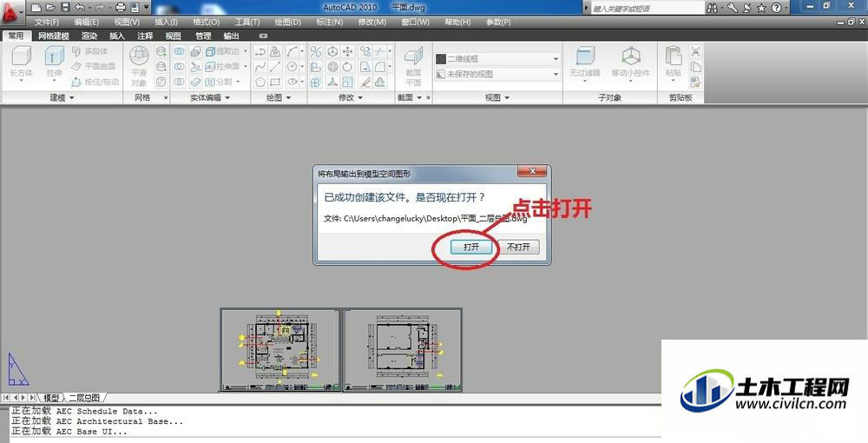This screenshot has width=868, height=443.
Task: Click the 移动小控件 move gizmo tool
Action: (x=630, y=63)
